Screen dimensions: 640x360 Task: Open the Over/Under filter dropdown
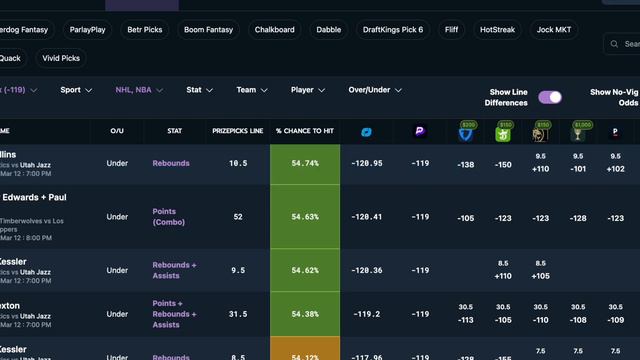[x=375, y=90]
